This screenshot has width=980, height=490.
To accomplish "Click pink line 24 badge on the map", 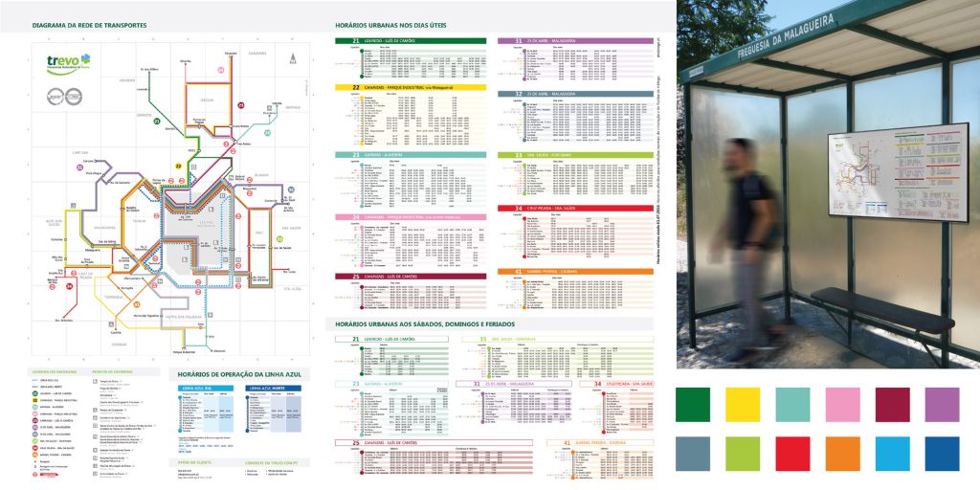I will click(221, 70).
